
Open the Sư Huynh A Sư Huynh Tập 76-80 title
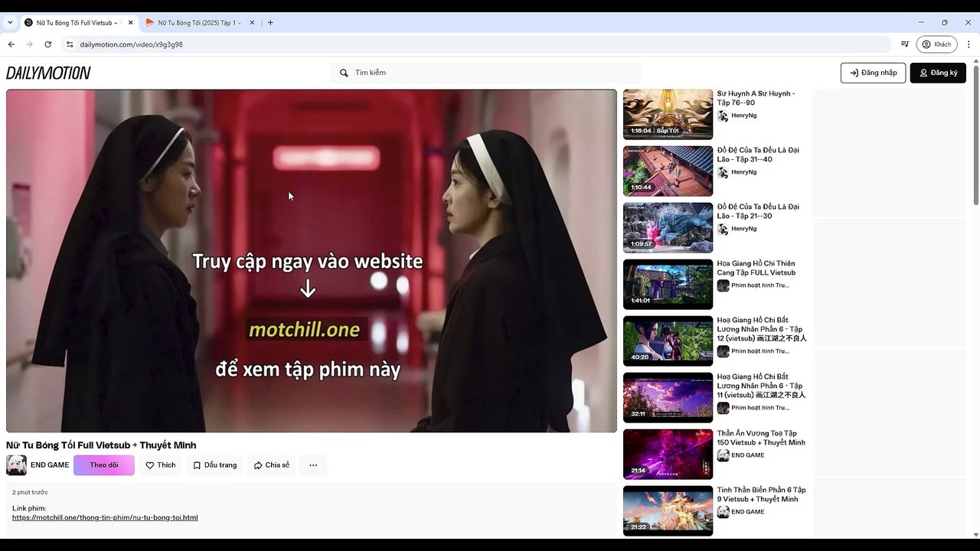coord(756,98)
